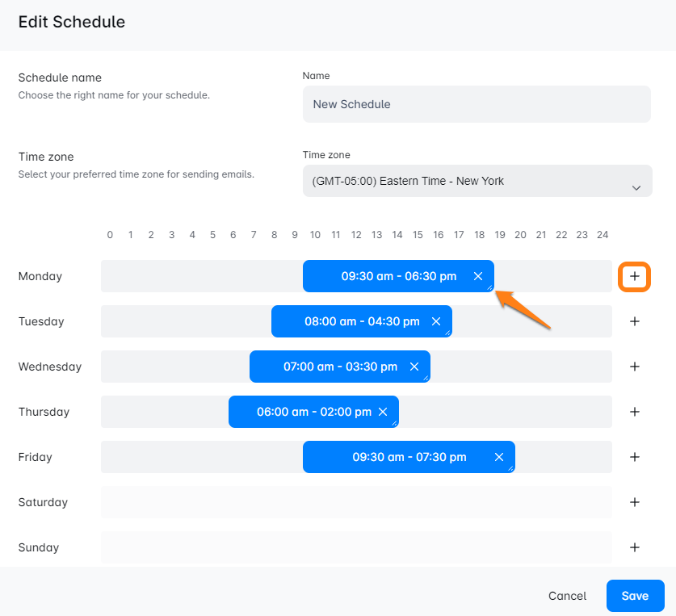Viewport: 676px width, 616px height.
Task: Delete Thursday's 06:00 am - 02:00 pm slot
Action: [x=383, y=412]
